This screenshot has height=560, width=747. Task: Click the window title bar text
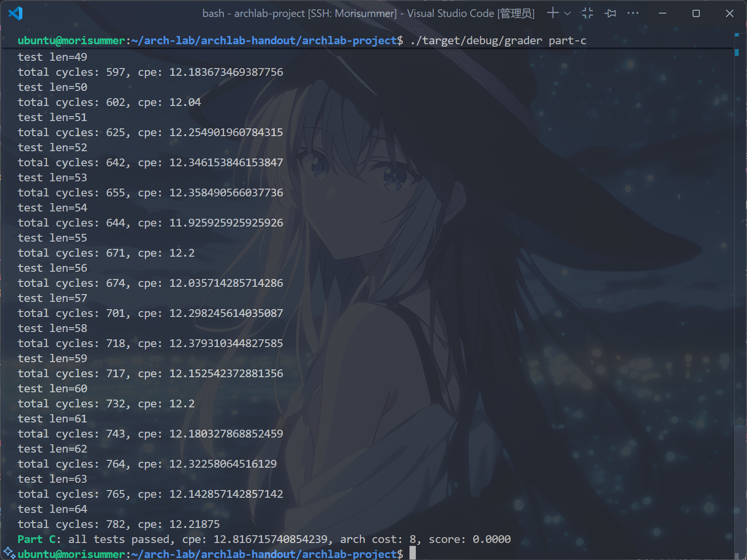(x=368, y=13)
